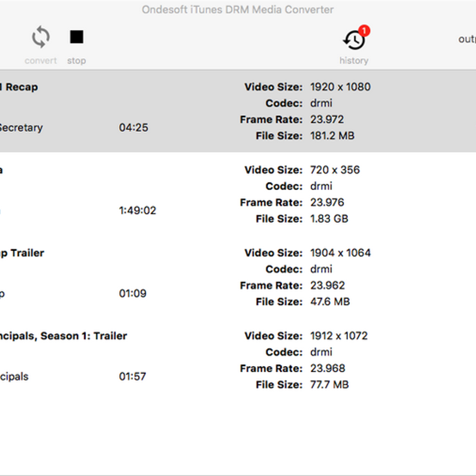Click video size value 720 x 356
This screenshot has width=476, height=476.
335,170
